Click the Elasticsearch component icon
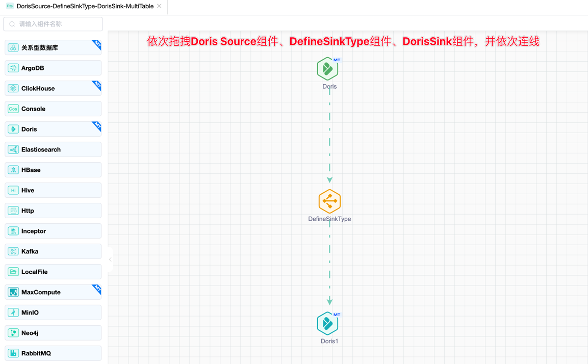 [13, 149]
